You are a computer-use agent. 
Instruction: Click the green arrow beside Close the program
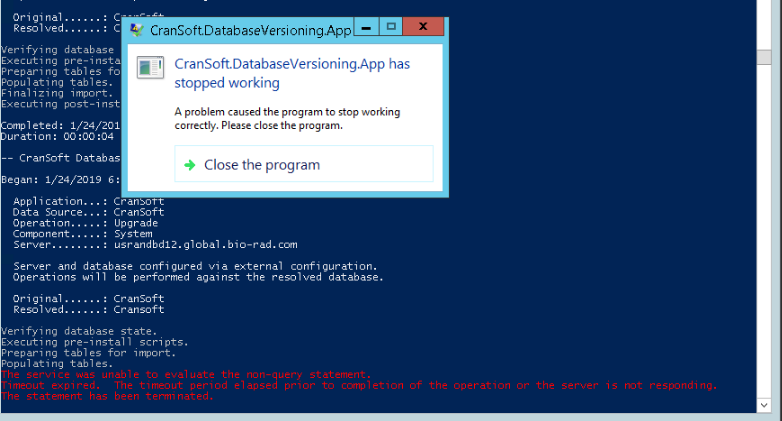[x=190, y=165]
